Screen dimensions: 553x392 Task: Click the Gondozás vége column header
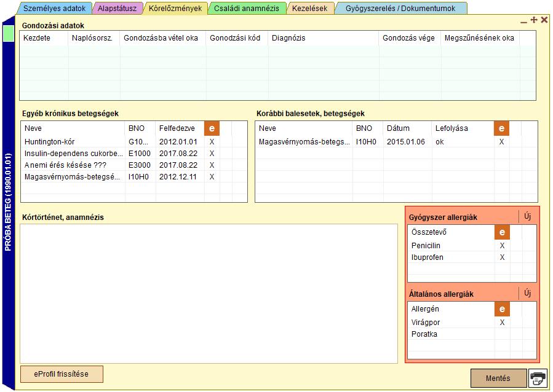click(408, 38)
